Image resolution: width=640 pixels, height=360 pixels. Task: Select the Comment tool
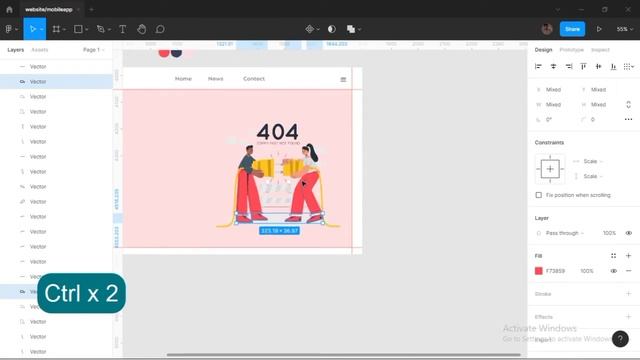point(160,29)
